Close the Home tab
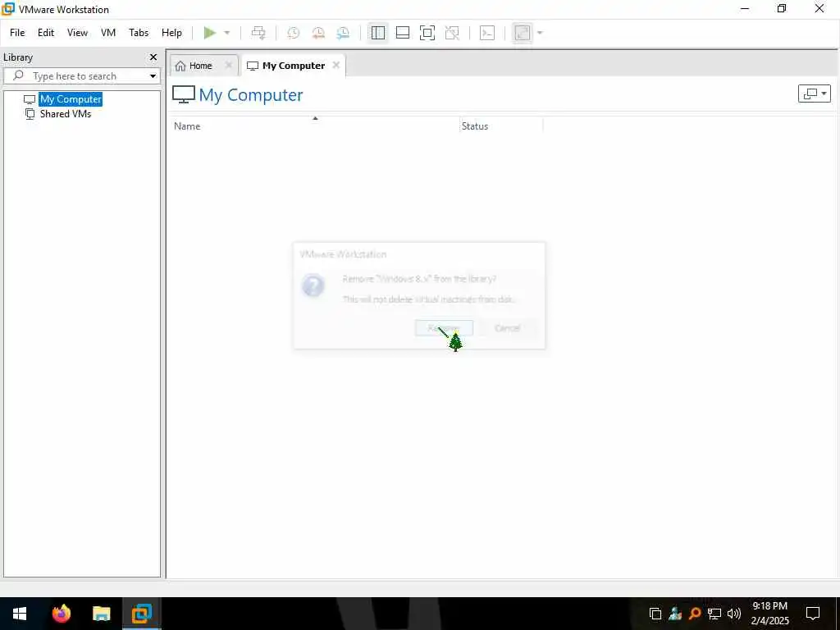840x630 pixels. [228, 66]
